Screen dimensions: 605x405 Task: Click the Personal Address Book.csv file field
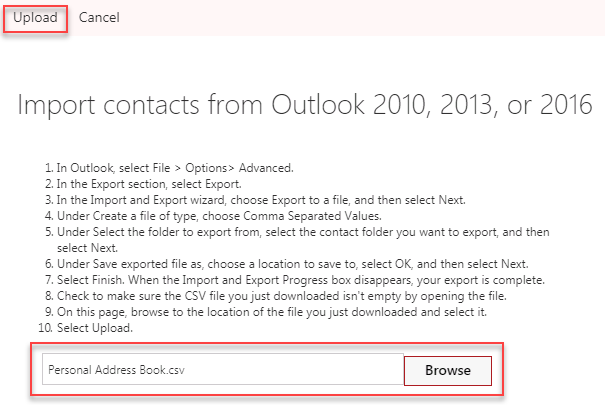(222, 370)
